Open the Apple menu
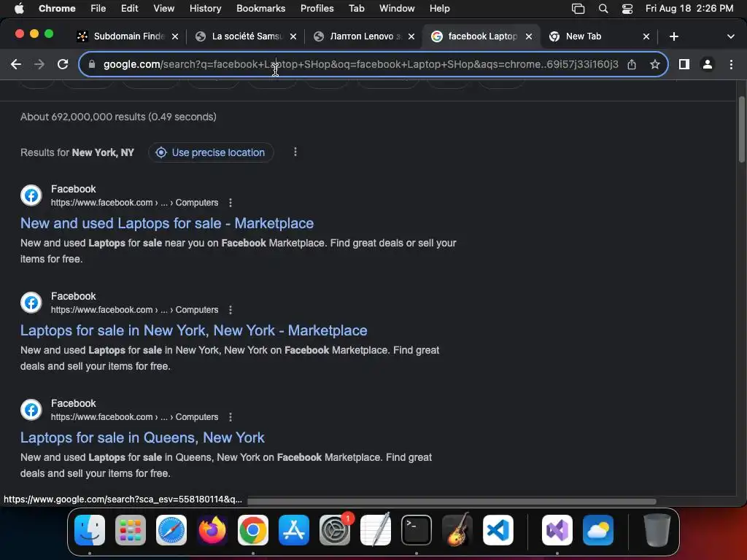Viewport: 747px width, 560px height. (x=19, y=9)
